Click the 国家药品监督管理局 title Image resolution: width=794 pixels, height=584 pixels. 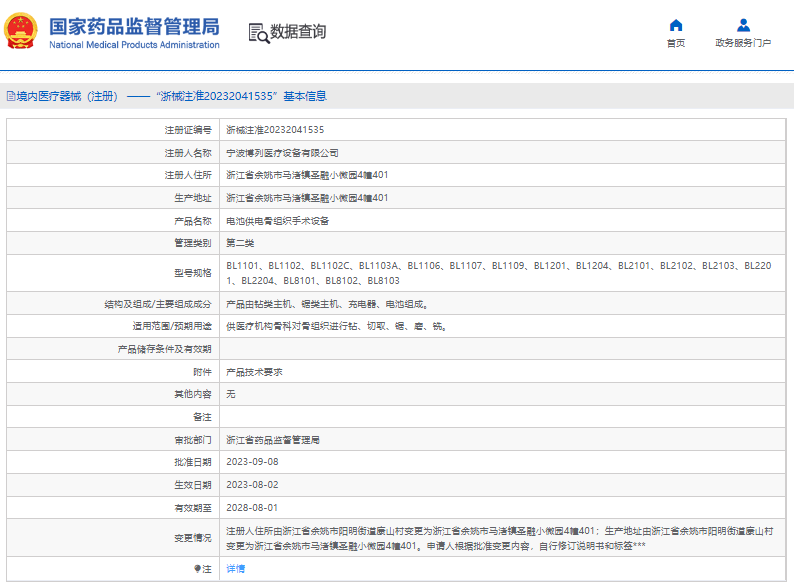134,26
